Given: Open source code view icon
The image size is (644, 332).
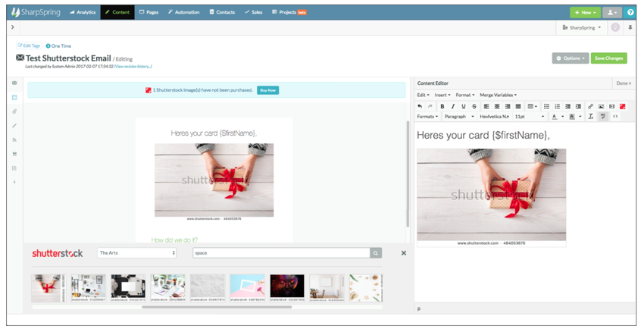Looking at the screenshot, I should click(614, 117).
